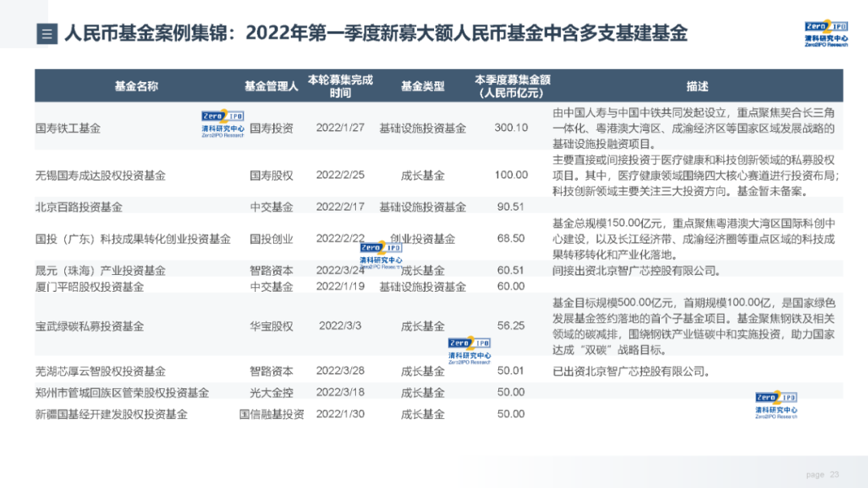Click the Zero2IPO logo in the top-right corner

click(x=826, y=34)
